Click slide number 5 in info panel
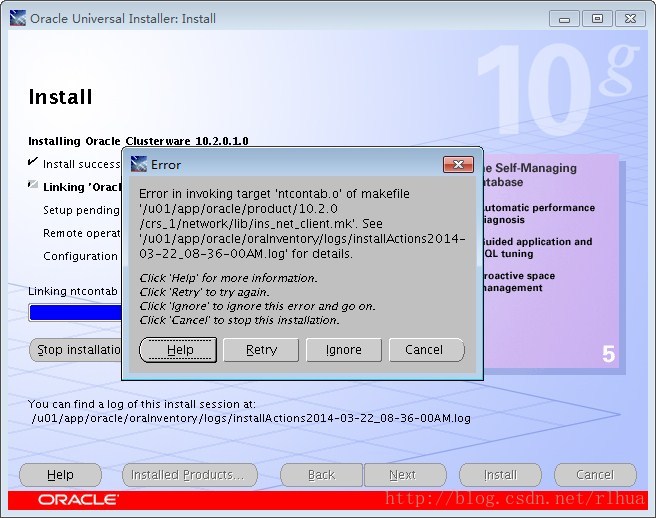 click(x=609, y=354)
